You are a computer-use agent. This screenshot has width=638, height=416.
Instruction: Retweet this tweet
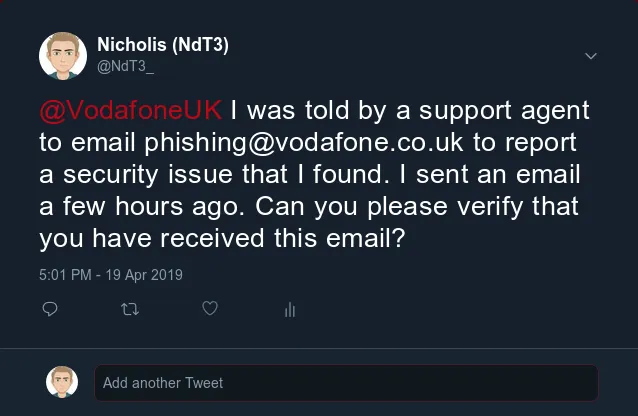(x=130, y=310)
